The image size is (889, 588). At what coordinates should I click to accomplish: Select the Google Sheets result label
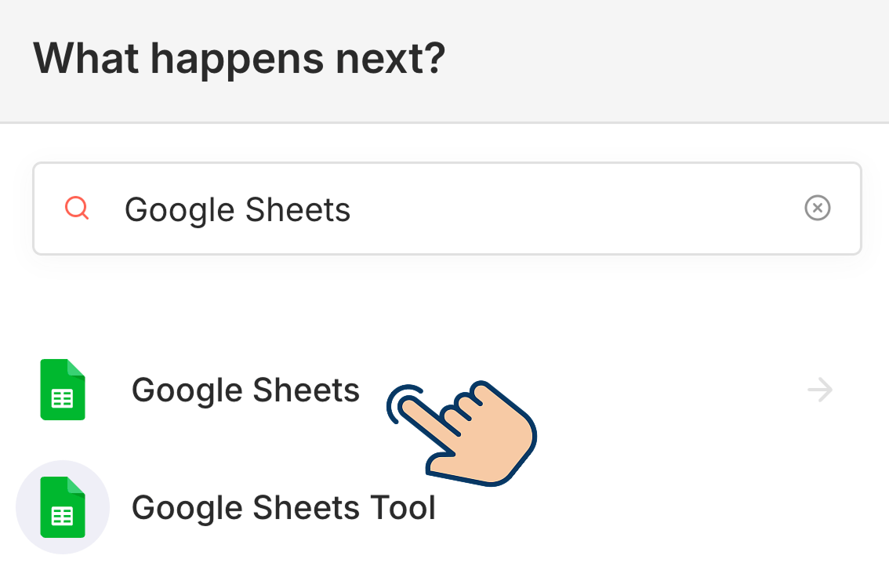pos(245,390)
